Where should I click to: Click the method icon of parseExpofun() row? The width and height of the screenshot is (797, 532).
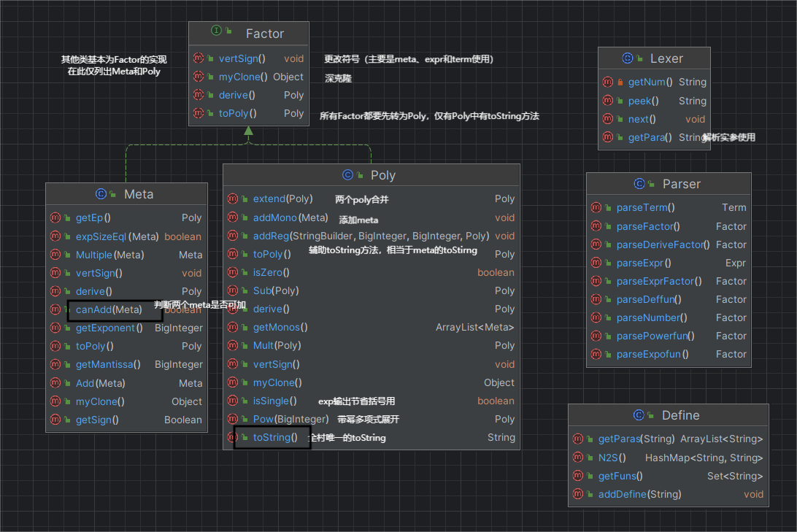596,354
